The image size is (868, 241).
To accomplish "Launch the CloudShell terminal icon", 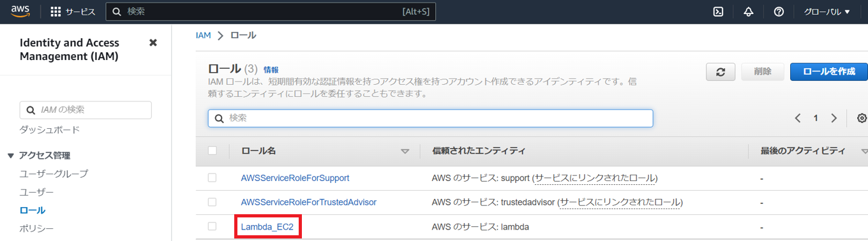I will click(x=718, y=11).
